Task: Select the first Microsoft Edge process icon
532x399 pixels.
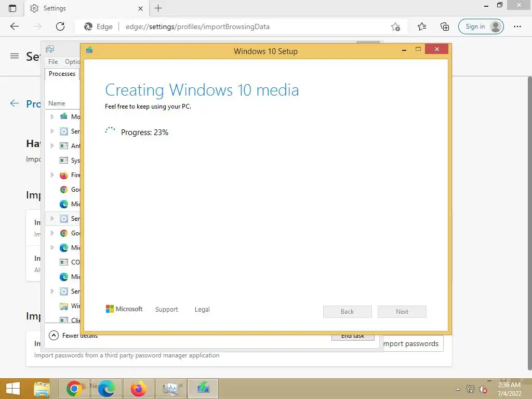Action: [64, 204]
